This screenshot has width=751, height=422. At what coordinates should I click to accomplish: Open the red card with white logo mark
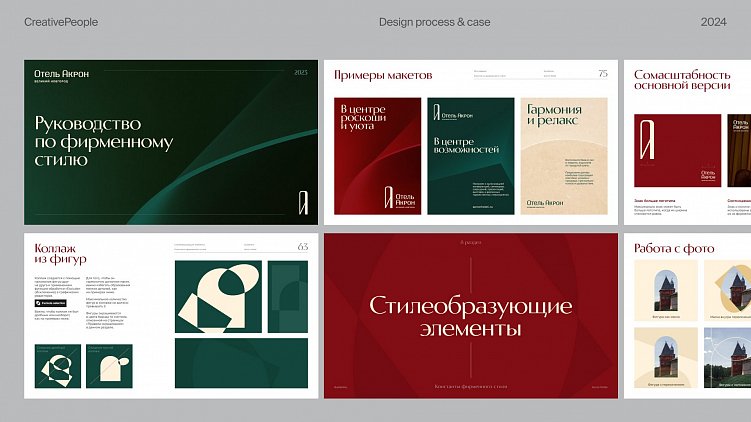pos(677,150)
